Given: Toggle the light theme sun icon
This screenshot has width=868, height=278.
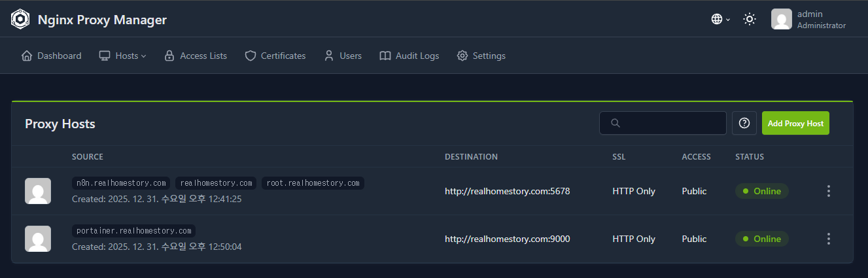Looking at the screenshot, I should tap(750, 19).
